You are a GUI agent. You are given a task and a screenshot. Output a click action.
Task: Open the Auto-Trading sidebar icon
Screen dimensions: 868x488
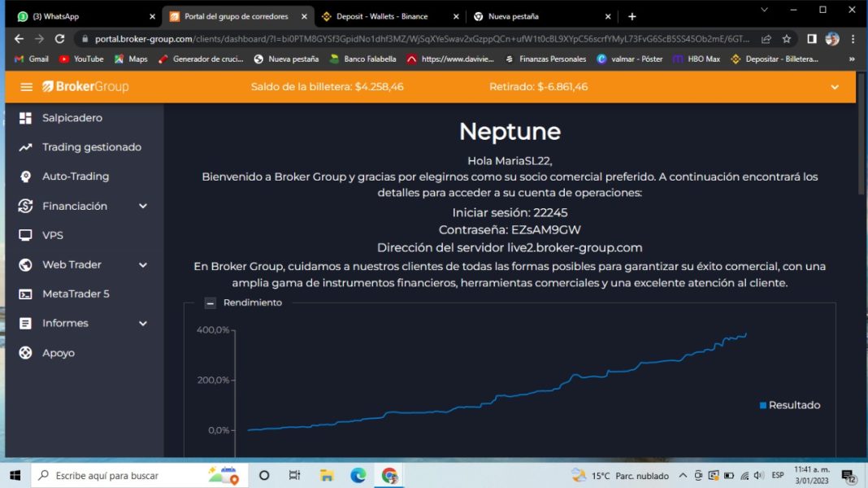click(x=25, y=176)
